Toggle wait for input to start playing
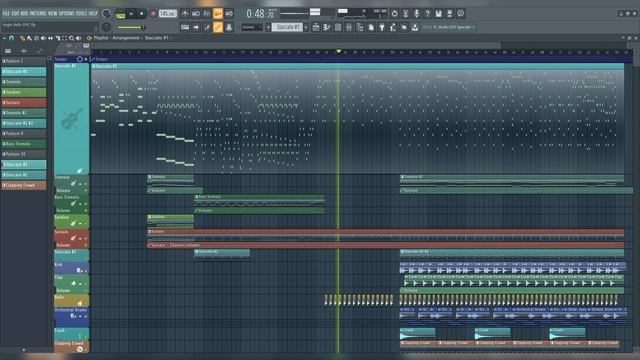The height and width of the screenshot is (360, 640). coord(196,13)
